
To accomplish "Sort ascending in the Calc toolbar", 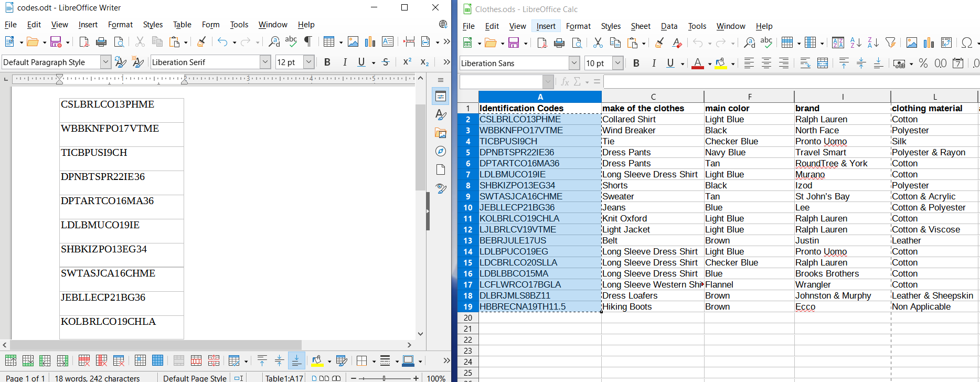I will coord(856,43).
